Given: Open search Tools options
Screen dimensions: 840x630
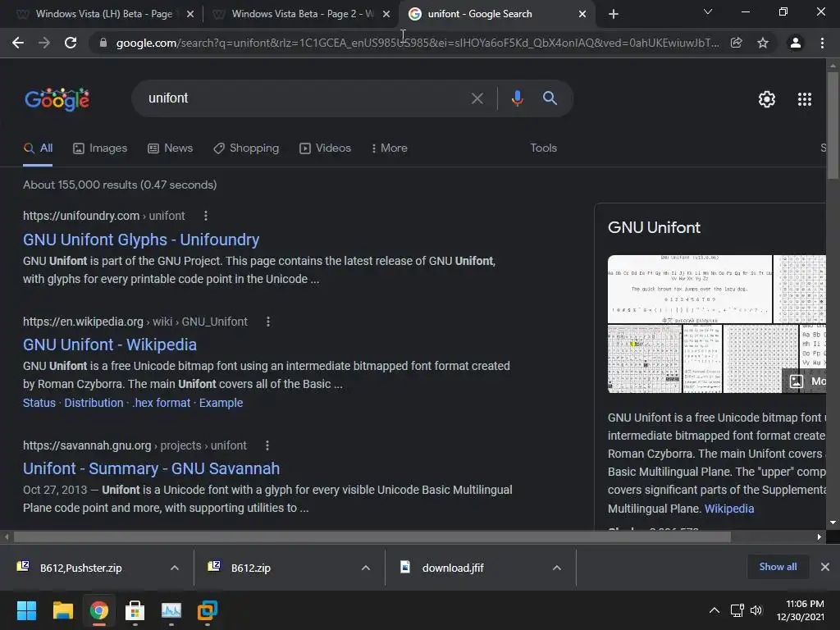Looking at the screenshot, I should pos(543,148).
